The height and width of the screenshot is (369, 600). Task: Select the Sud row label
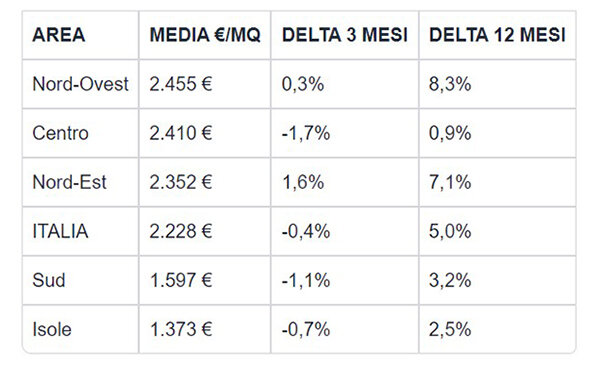(x=49, y=280)
